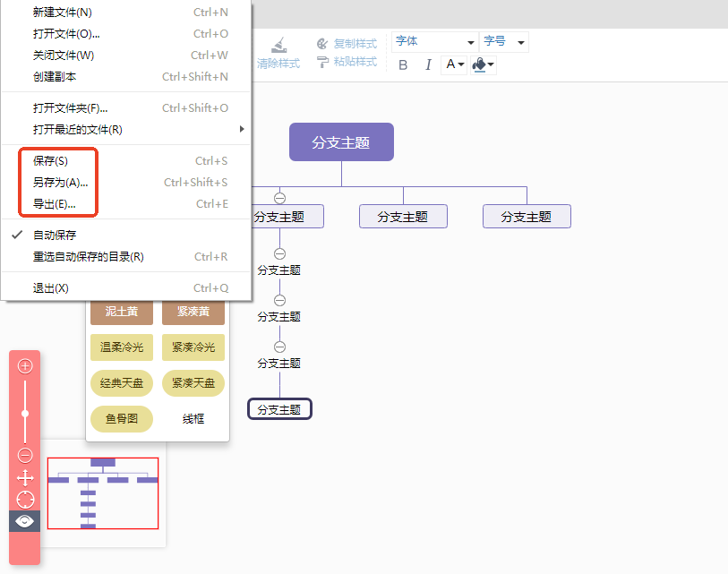Image resolution: width=728 pixels, height=574 pixels.
Task: Click the paste style roller icon
Action: (322, 62)
